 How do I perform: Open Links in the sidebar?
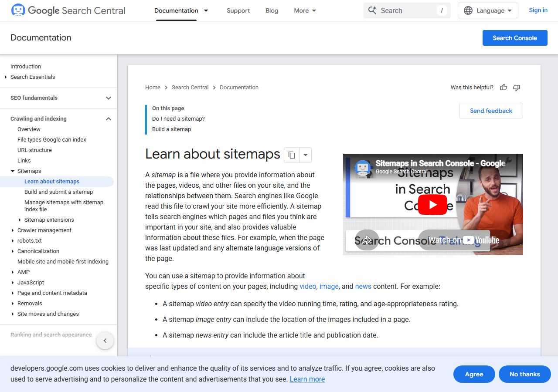tap(24, 161)
